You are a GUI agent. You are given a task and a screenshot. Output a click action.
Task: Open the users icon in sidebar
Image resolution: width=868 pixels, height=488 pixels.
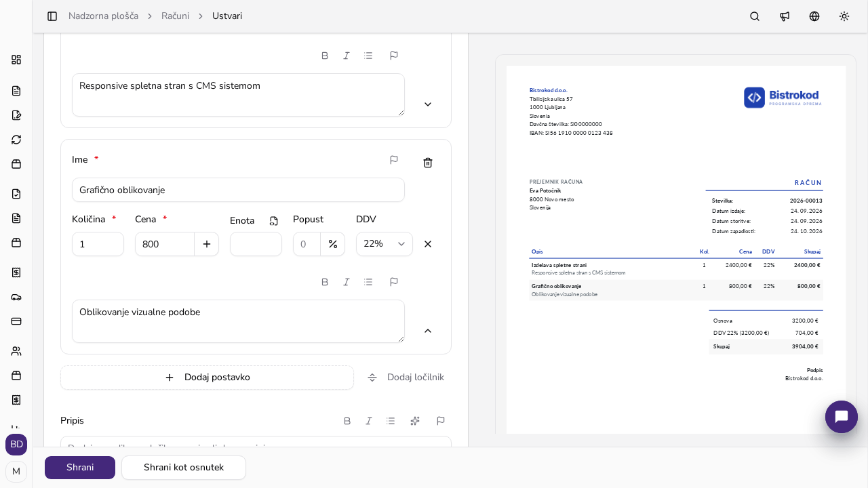[x=16, y=351]
